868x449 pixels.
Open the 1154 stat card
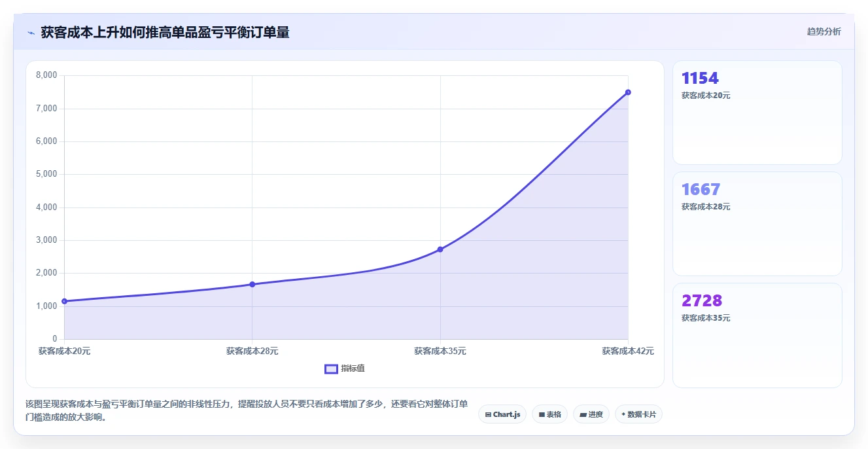[757, 113]
